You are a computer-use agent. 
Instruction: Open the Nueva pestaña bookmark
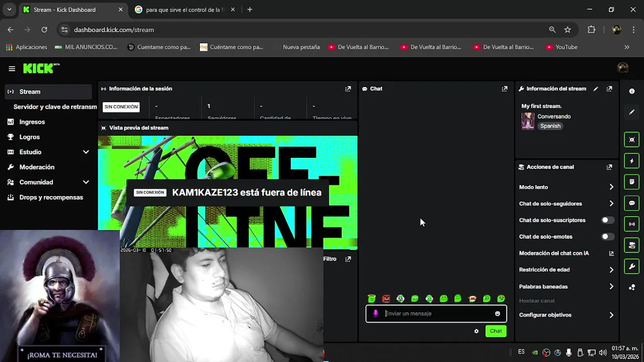pos(301,47)
